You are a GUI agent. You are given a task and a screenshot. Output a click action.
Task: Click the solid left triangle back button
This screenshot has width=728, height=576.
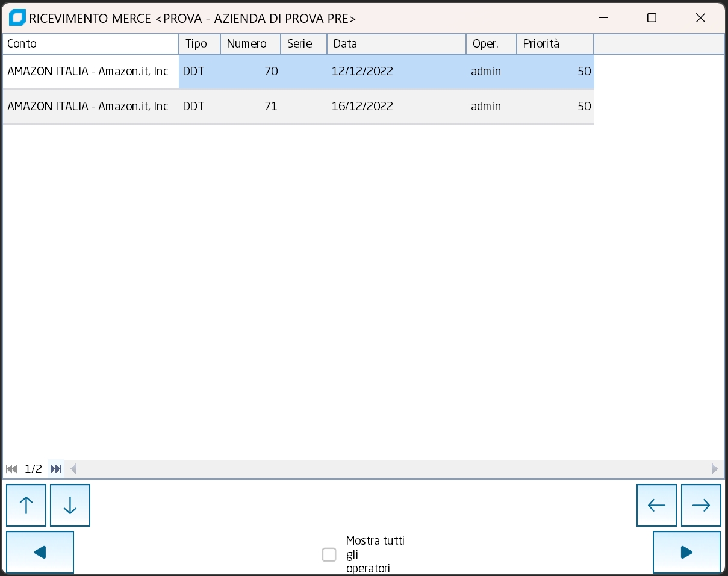point(40,552)
